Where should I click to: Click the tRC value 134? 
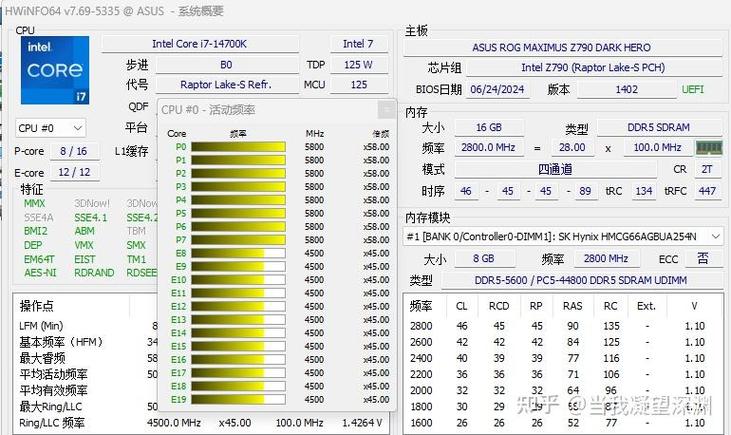(x=643, y=191)
